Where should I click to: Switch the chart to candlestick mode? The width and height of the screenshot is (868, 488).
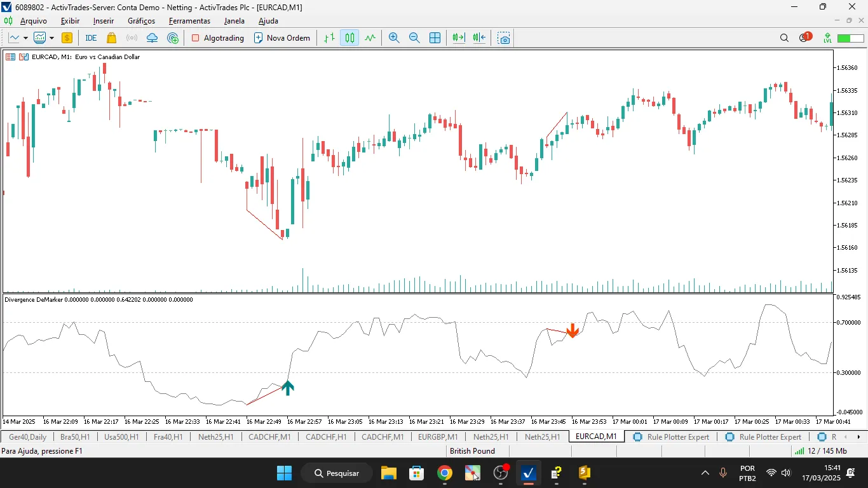tap(349, 37)
